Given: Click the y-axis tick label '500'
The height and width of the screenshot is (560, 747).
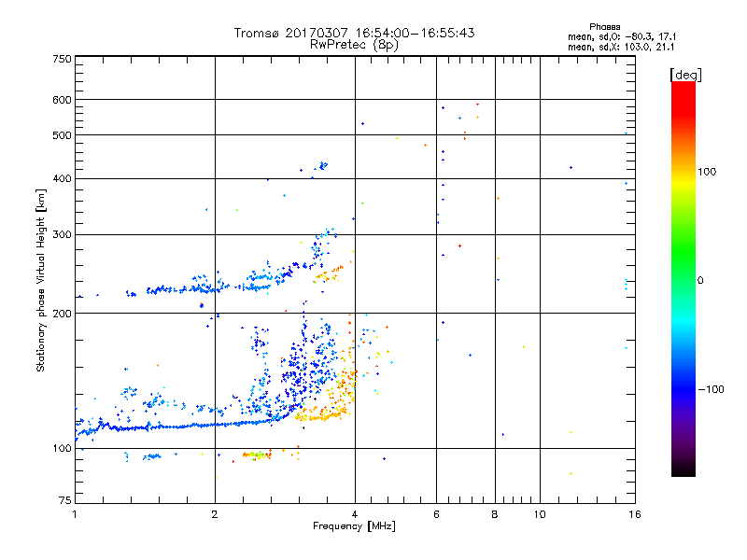Looking at the screenshot, I should tap(62, 135).
